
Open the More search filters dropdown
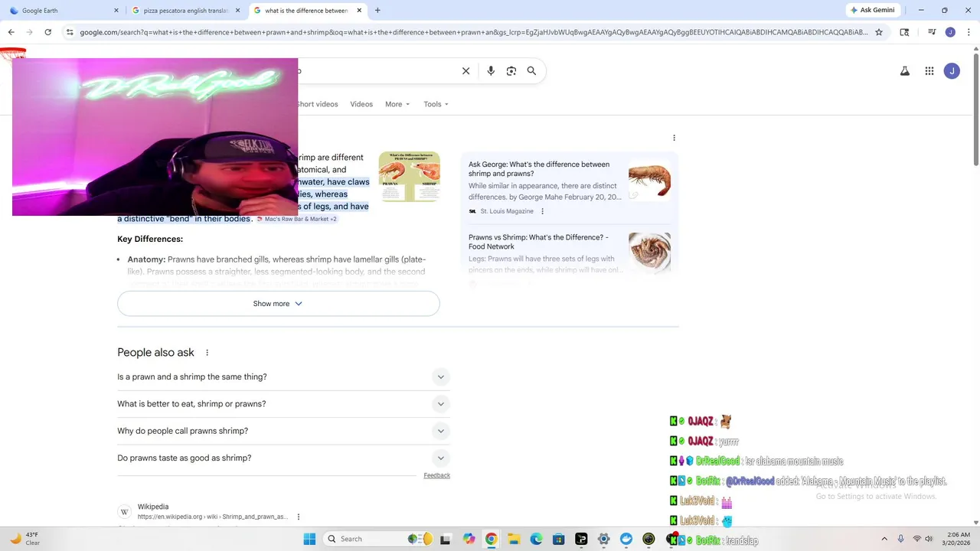397,104
